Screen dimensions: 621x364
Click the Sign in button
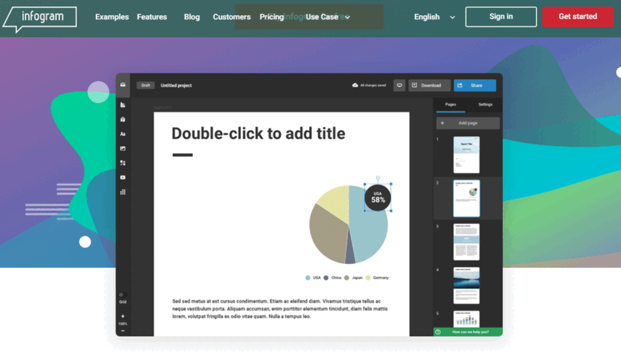[501, 17]
